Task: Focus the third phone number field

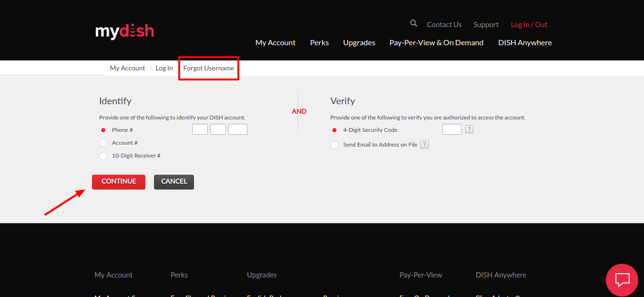Action: pos(238,129)
